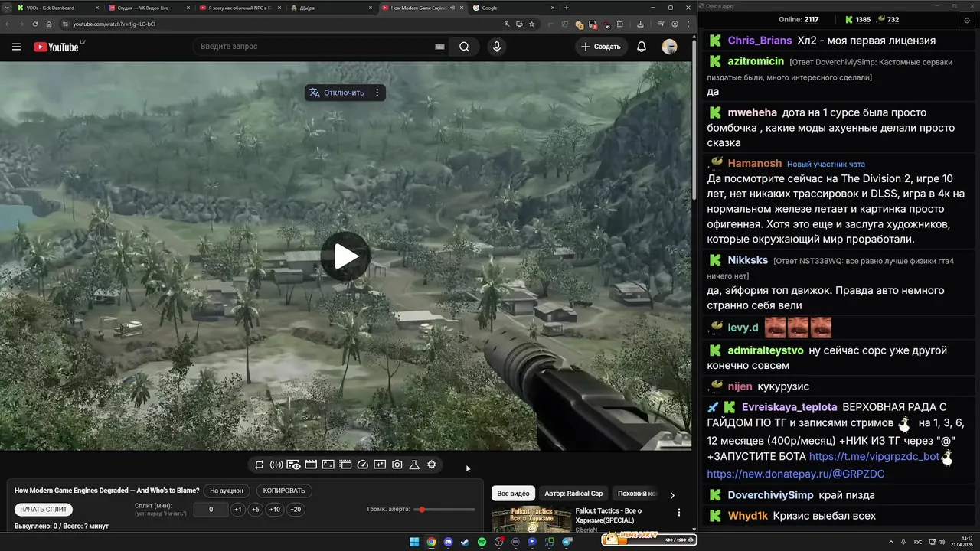The height and width of the screenshot is (551, 980).
Task: Open Discord from the taskbar
Action: 448,542
